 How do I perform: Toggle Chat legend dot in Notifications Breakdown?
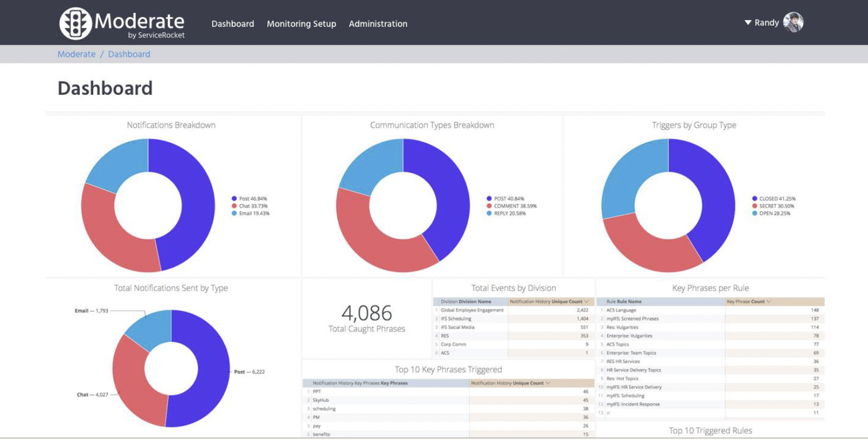(234, 206)
